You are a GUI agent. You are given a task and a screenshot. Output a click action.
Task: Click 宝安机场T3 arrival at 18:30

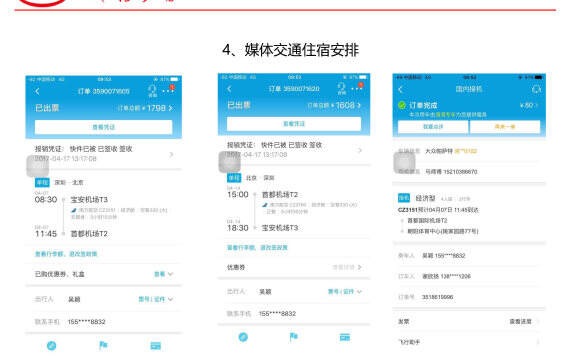[x=280, y=228]
